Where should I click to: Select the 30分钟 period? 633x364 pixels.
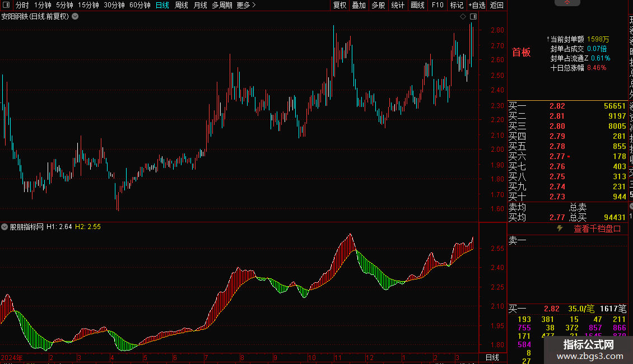coord(114,5)
